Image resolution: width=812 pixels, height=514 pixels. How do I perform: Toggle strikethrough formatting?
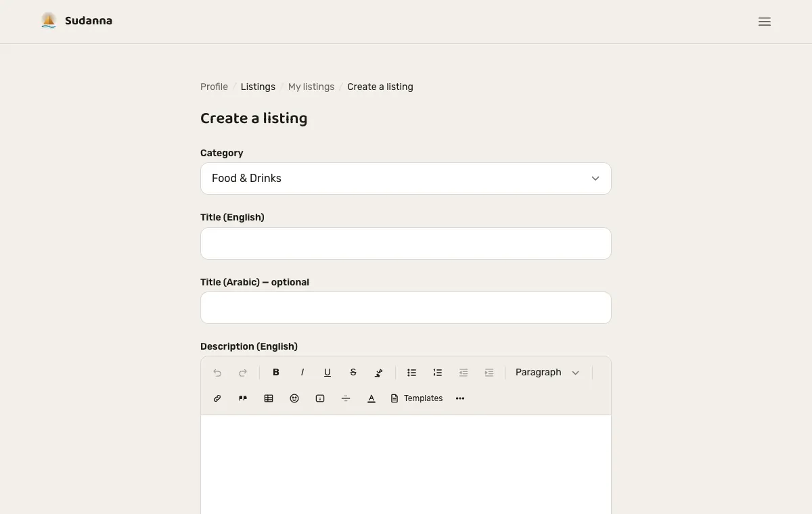pos(353,373)
